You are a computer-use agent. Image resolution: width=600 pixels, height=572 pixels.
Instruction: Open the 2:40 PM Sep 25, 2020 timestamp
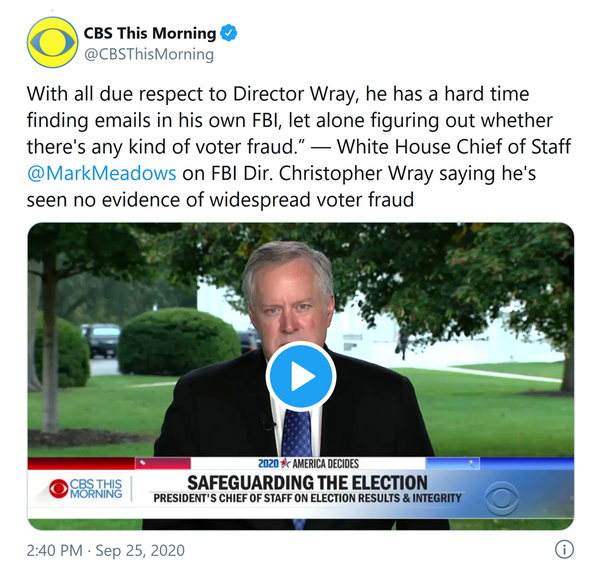106,550
